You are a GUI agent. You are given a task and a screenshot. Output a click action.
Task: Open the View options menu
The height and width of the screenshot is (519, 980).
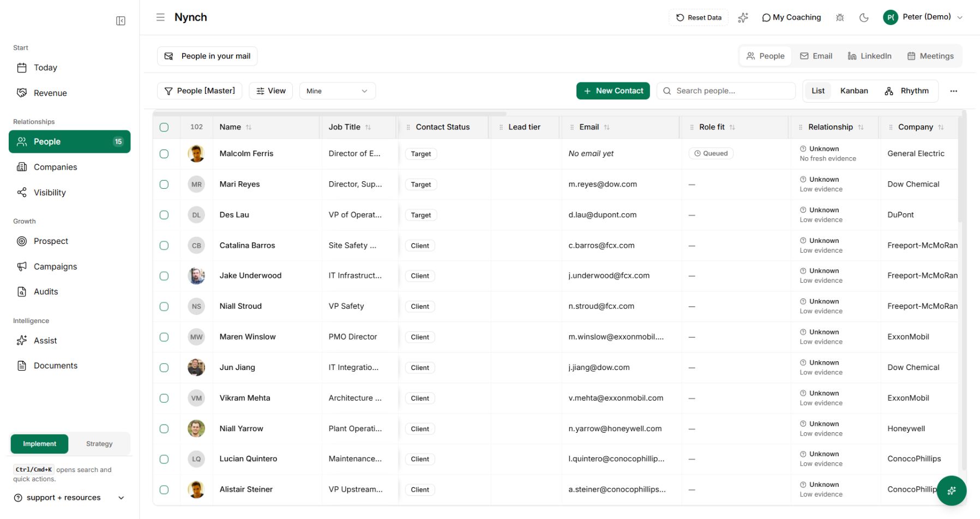coord(271,91)
